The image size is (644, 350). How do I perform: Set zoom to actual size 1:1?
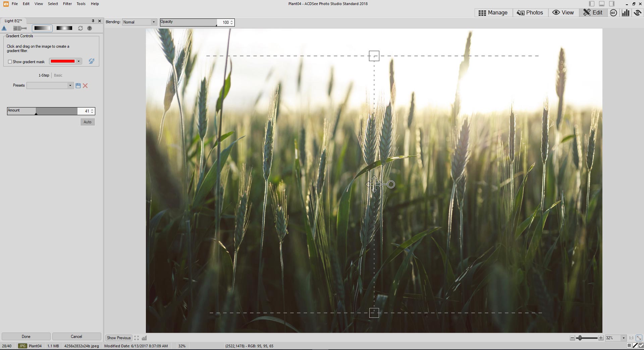(x=631, y=338)
